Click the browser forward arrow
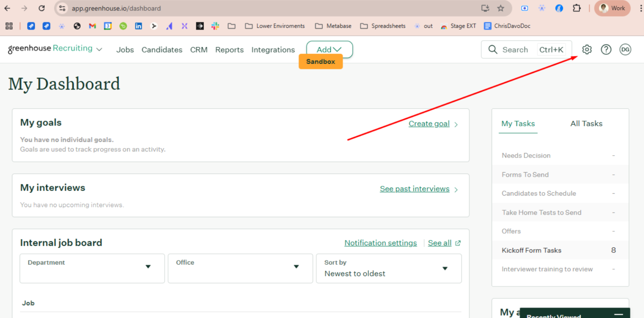The height and width of the screenshot is (318, 644). (x=24, y=8)
